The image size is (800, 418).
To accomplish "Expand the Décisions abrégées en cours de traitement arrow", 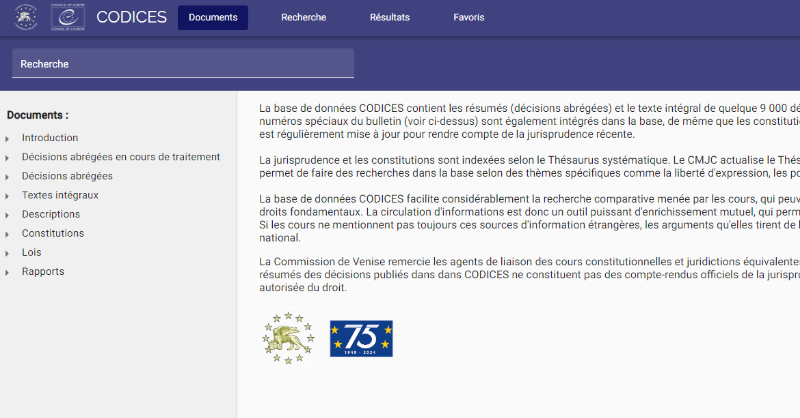I will [7, 158].
